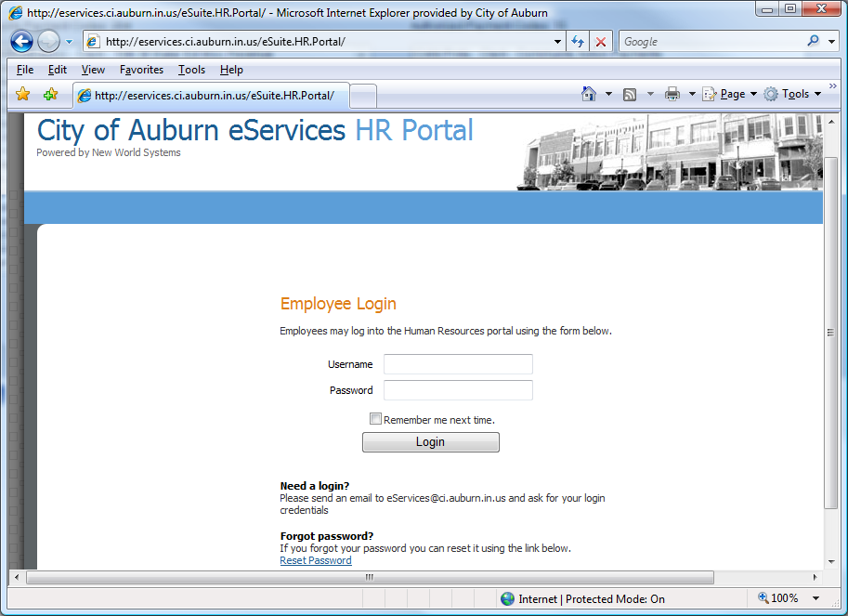Click the Password input field
Screen dimensions: 848x616
click(x=458, y=390)
